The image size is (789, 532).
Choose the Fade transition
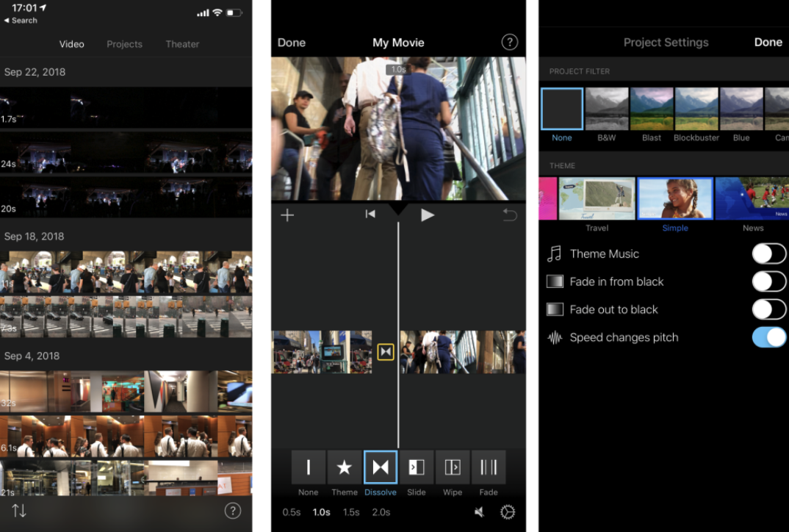489,467
